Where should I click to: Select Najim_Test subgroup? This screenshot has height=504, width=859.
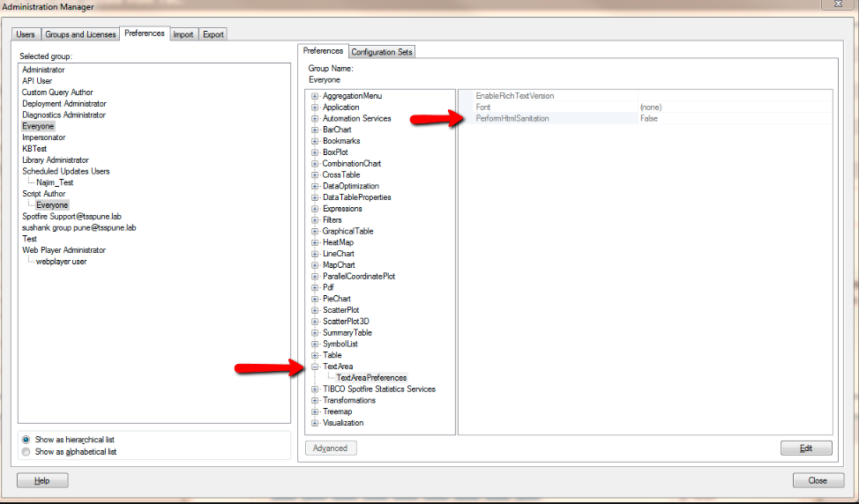[55, 182]
